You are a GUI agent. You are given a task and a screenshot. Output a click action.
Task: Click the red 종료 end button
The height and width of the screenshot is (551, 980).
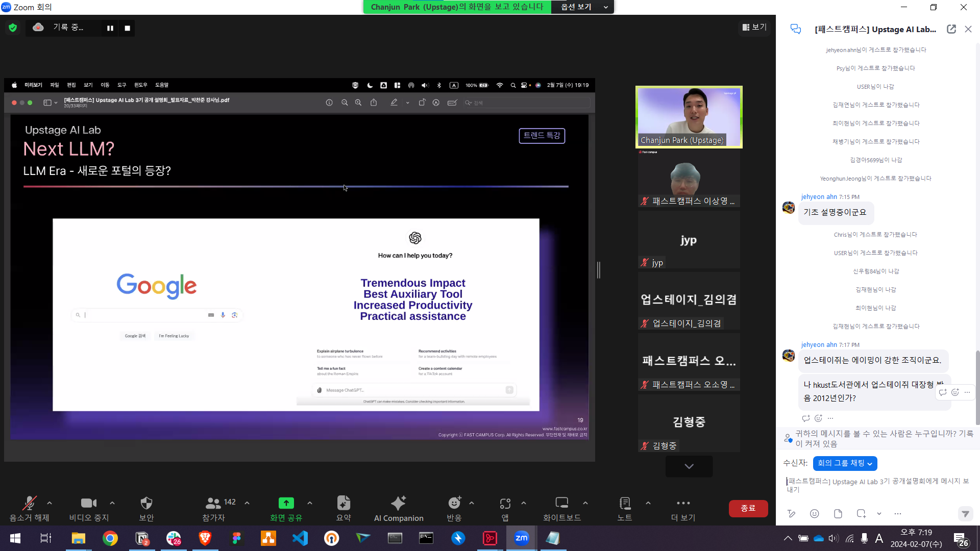pyautogui.click(x=748, y=508)
